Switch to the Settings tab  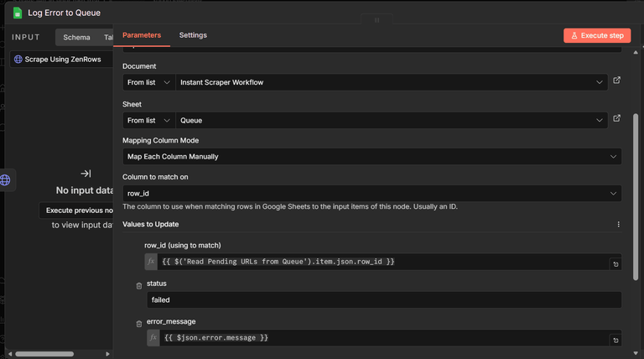point(193,35)
